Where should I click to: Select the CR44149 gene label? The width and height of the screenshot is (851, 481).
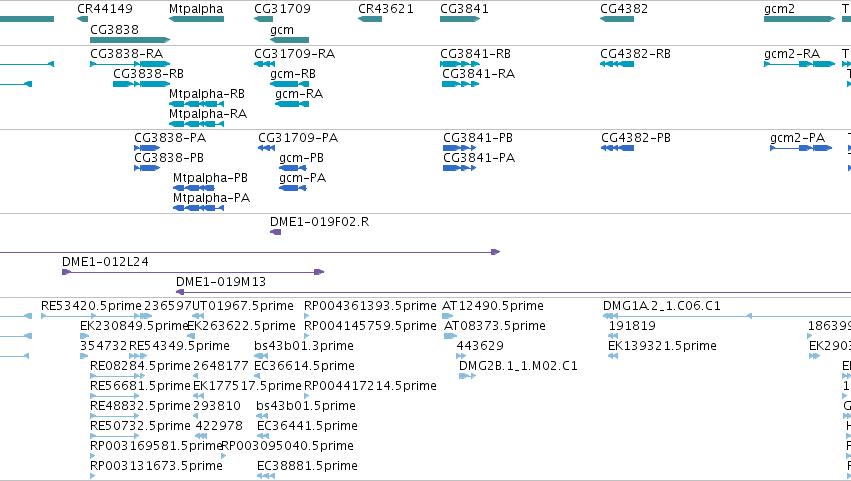(x=105, y=9)
